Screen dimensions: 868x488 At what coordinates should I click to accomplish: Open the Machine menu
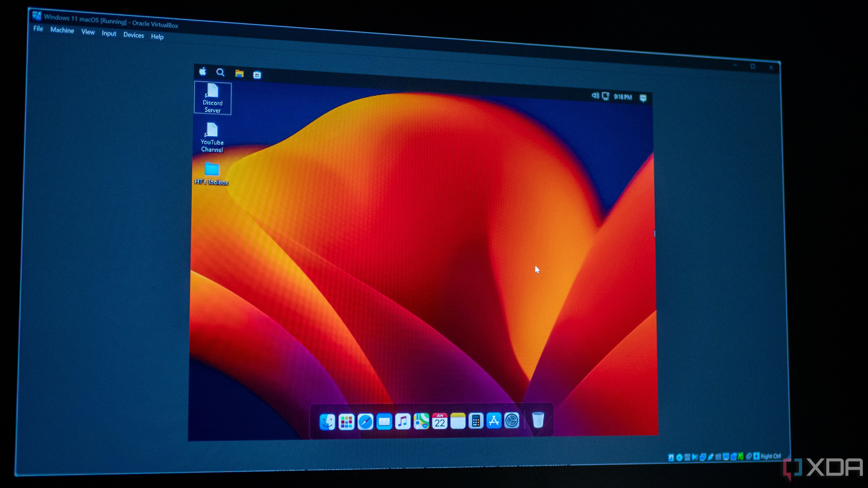[62, 30]
